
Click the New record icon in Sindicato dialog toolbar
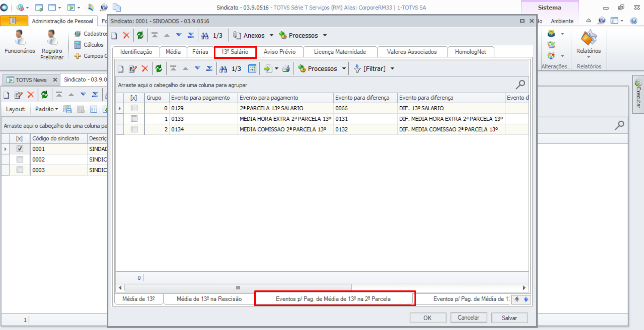coord(114,36)
